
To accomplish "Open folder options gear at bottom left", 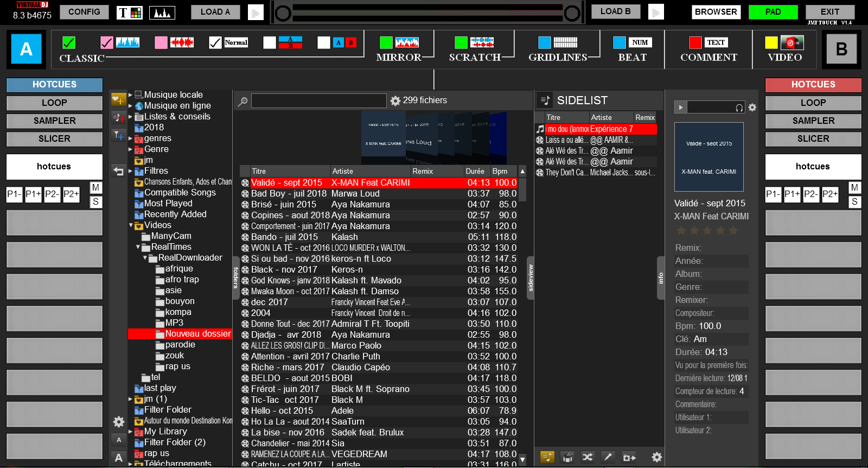I will point(119,422).
